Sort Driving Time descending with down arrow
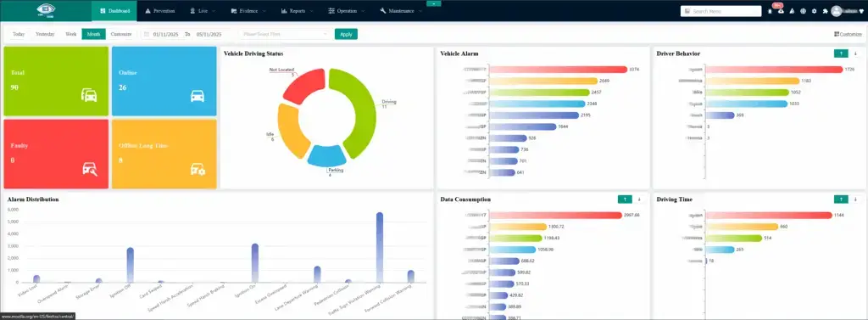The width and height of the screenshot is (868, 320). (x=855, y=199)
